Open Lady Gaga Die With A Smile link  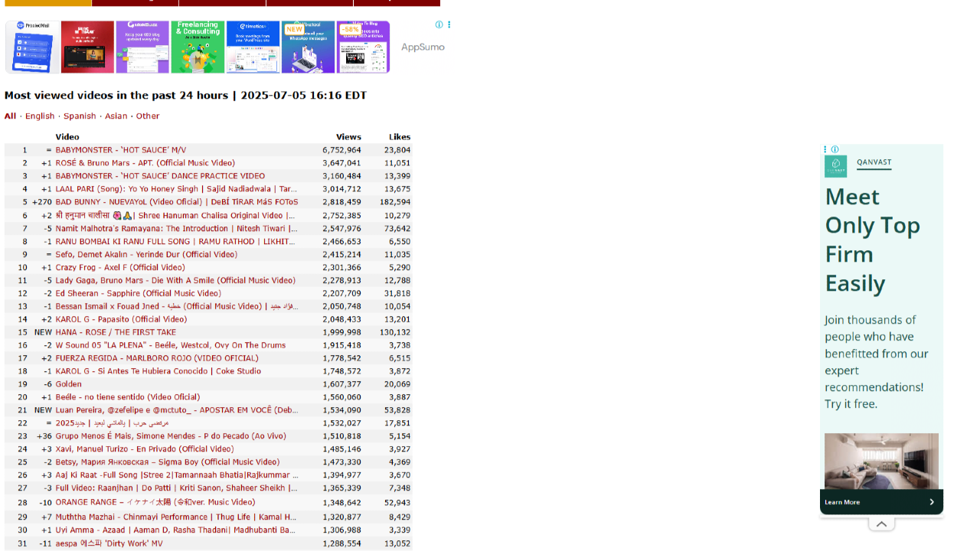pos(175,280)
